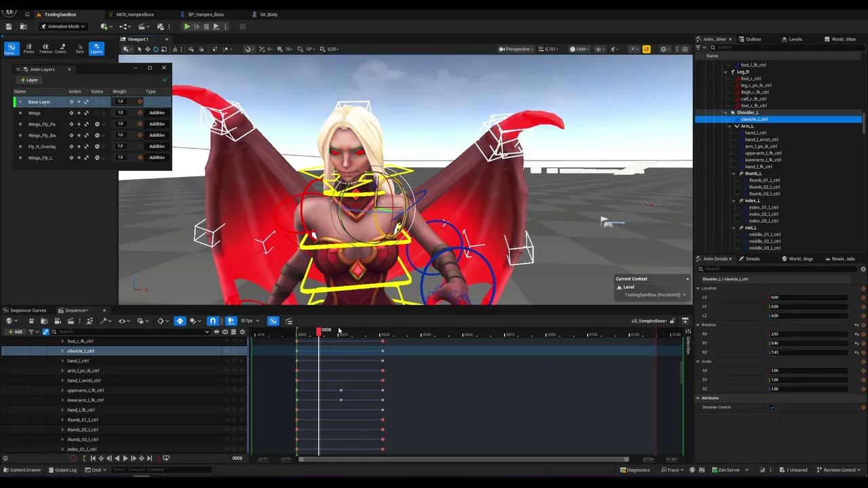The height and width of the screenshot is (488, 868).
Task: Open viewport settings gear
Action: [x=664, y=49]
